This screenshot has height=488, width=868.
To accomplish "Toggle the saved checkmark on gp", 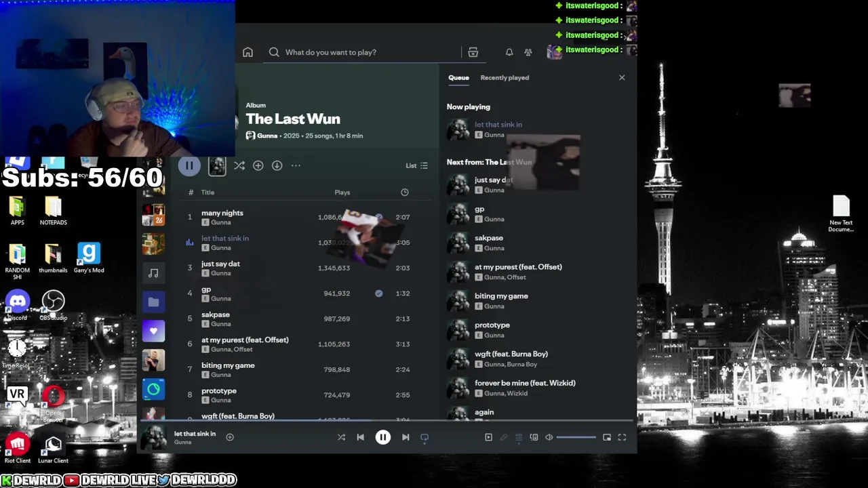I will pyautogui.click(x=378, y=293).
